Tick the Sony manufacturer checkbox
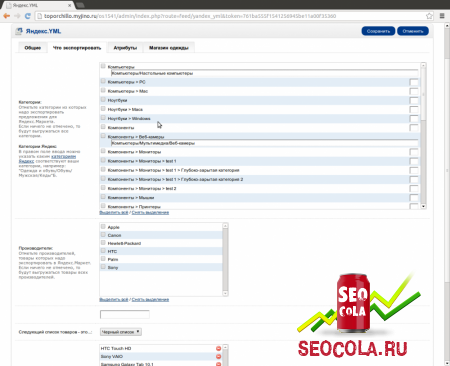The image size is (450, 366). pyautogui.click(x=103, y=266)
